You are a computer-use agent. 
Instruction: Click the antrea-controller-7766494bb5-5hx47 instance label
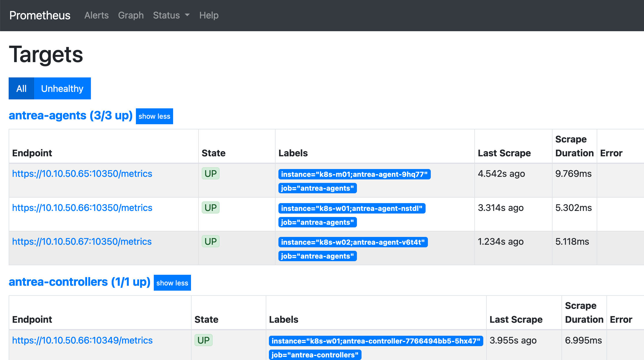click(376, 341)
